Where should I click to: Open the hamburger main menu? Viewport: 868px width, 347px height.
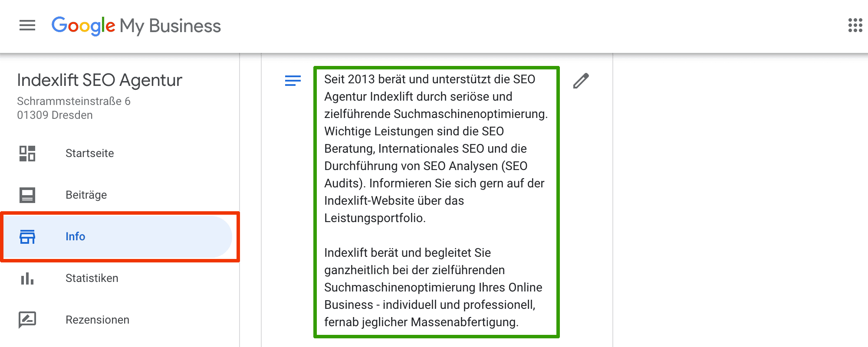(x=27, y=26)
